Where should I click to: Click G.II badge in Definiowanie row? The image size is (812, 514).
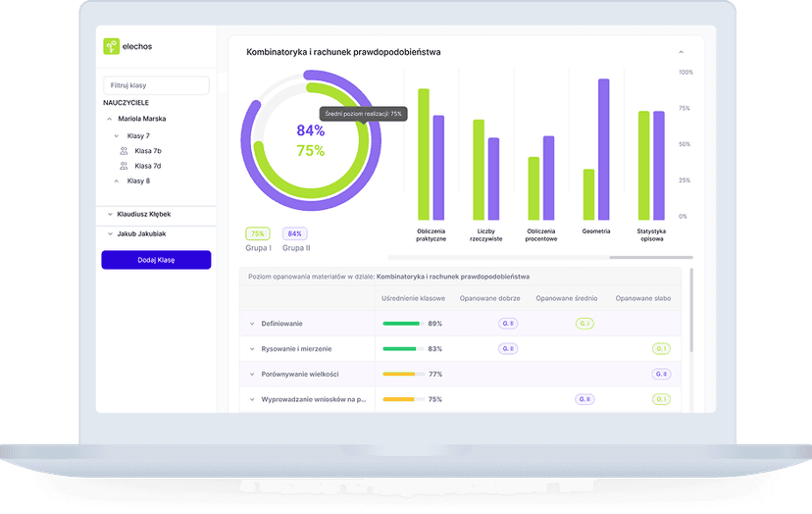[x=508, y=323]
